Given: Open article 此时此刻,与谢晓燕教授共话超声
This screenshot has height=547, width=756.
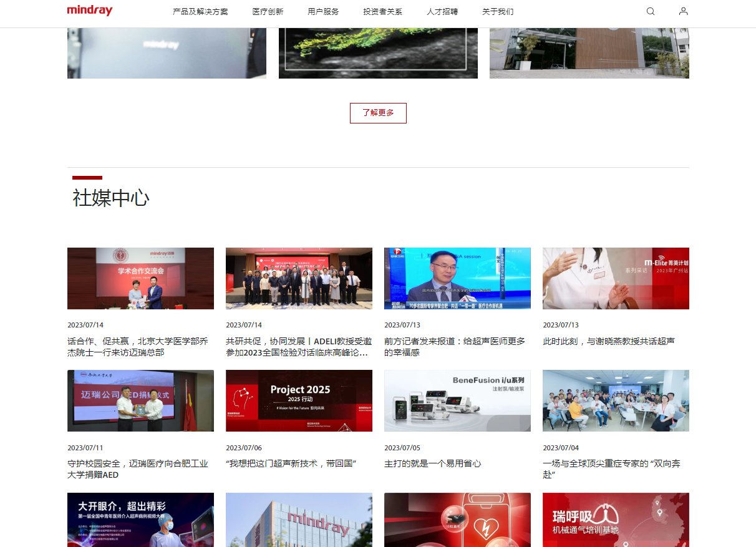Looking at the screenshot, I should tap(609, 342).
